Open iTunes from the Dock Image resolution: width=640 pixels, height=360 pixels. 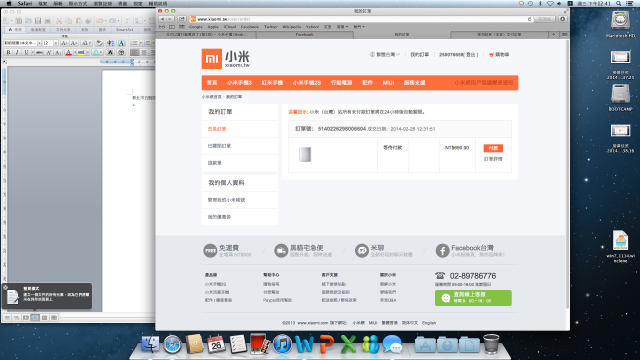tap(282, 344)
